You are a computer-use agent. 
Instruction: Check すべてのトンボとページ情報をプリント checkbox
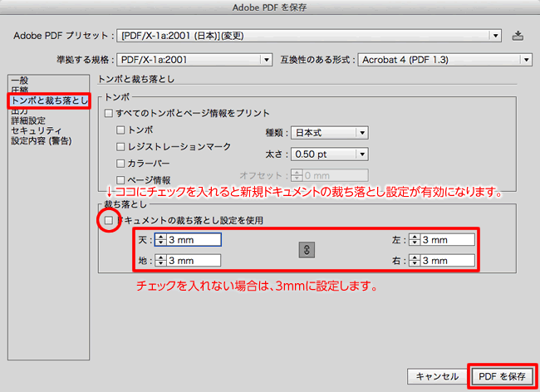109,113
